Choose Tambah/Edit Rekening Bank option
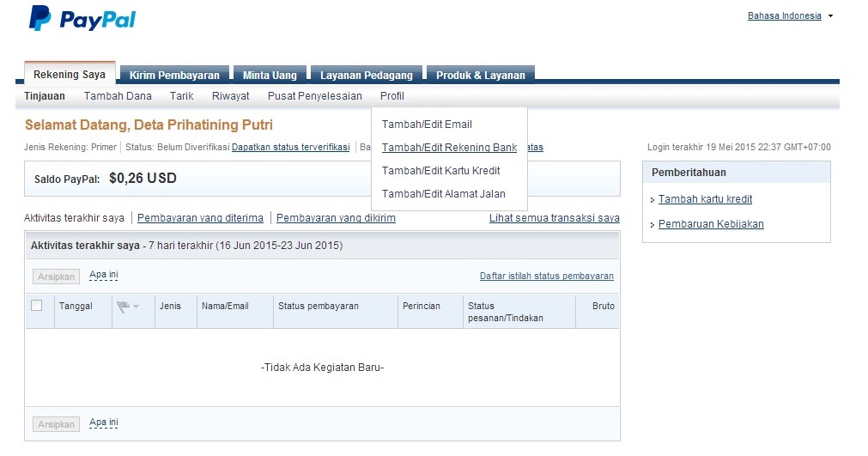The height and width of the screenshot is (456, 868). pos(450,147)
